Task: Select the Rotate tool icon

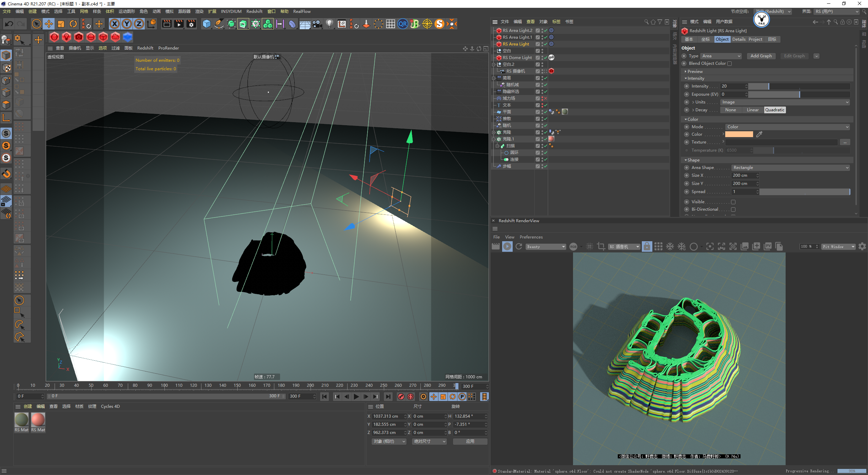Action: pos(73,24)
